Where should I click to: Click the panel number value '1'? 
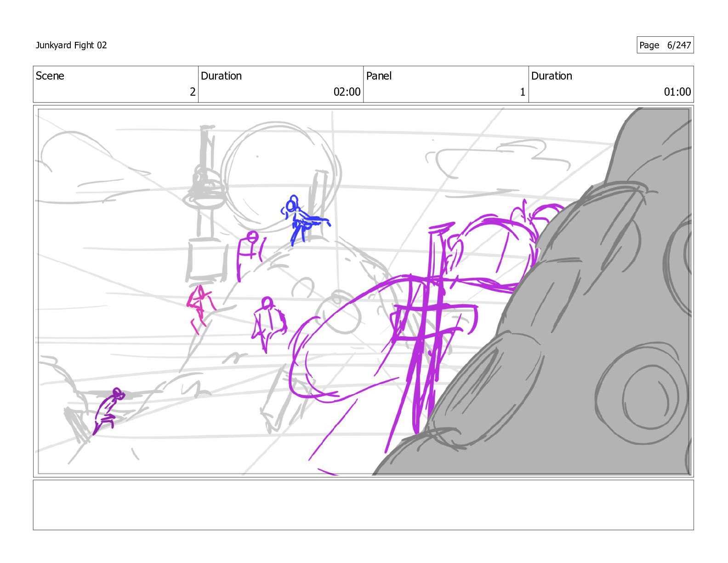coord(523,92)
